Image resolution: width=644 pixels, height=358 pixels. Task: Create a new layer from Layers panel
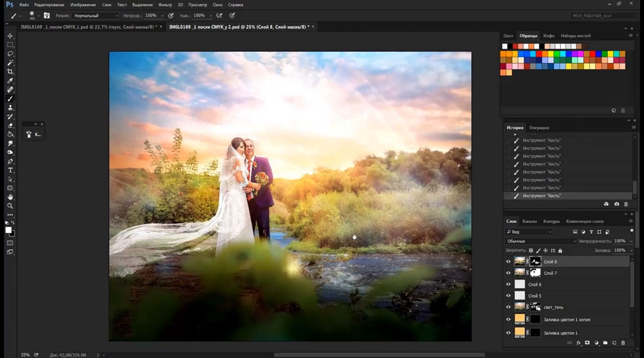coord(614,343)
